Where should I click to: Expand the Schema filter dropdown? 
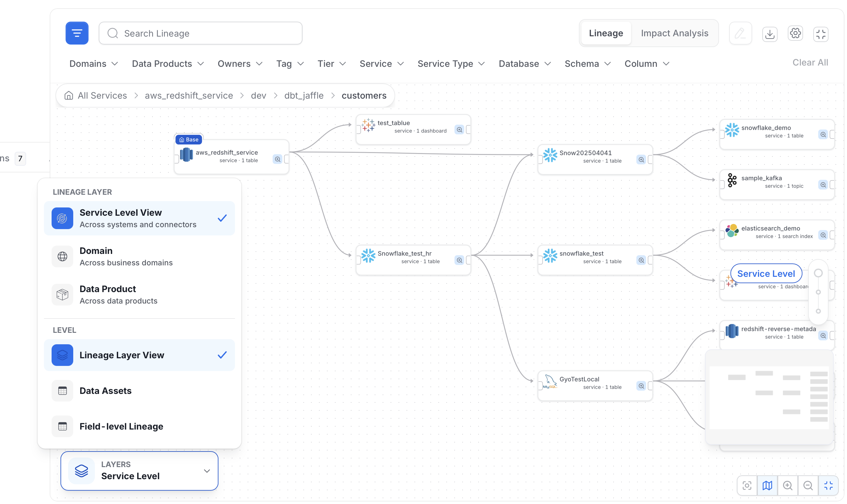(x=588, y=64)
